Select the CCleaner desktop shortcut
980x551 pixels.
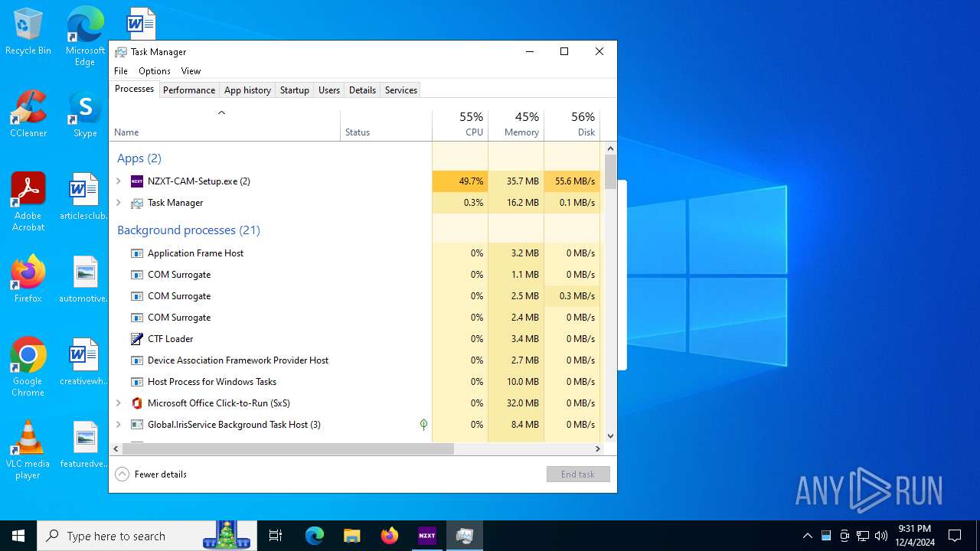[28, 115]
